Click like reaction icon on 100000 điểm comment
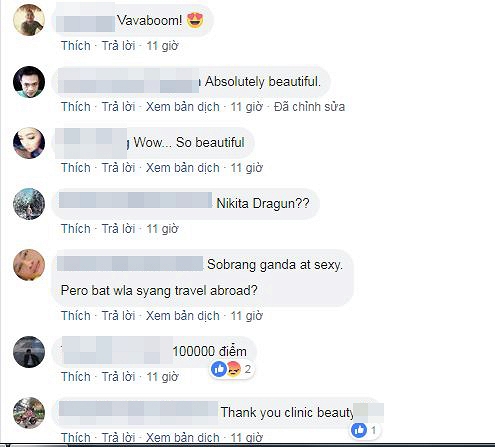This screenshot has width=495, height=447. 219,369
